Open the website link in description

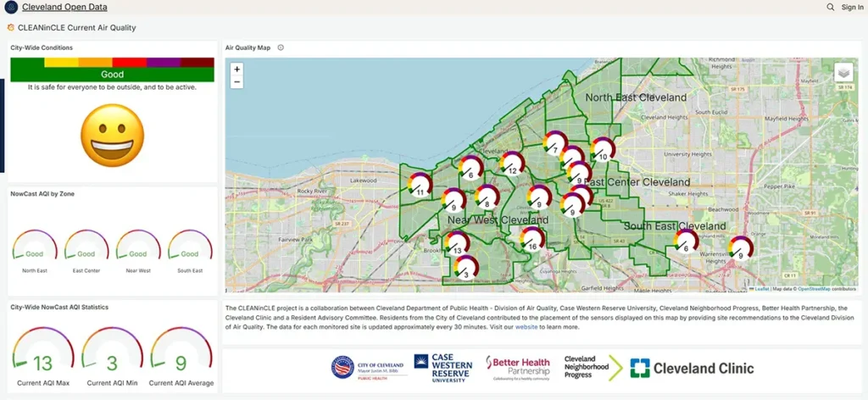526,327
